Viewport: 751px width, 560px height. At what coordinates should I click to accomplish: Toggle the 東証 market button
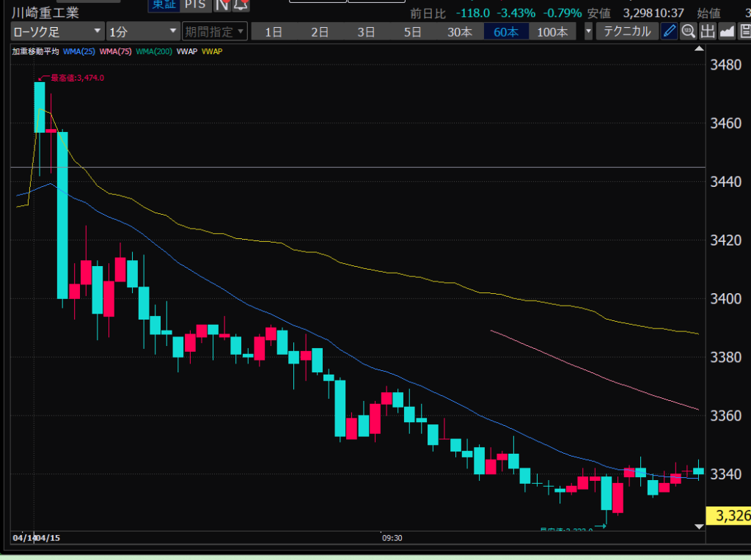point(164,5)
